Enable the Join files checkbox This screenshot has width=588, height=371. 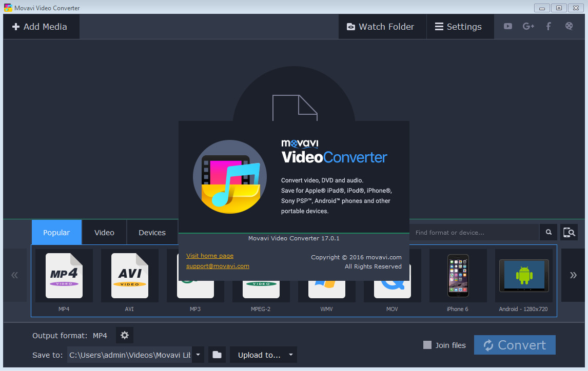tap(427, 345)
